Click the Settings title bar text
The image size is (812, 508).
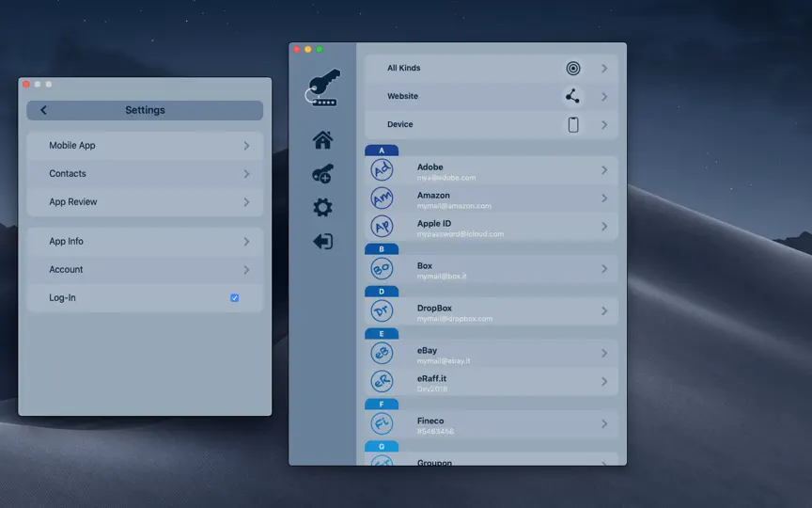click(x=145, y=110)
